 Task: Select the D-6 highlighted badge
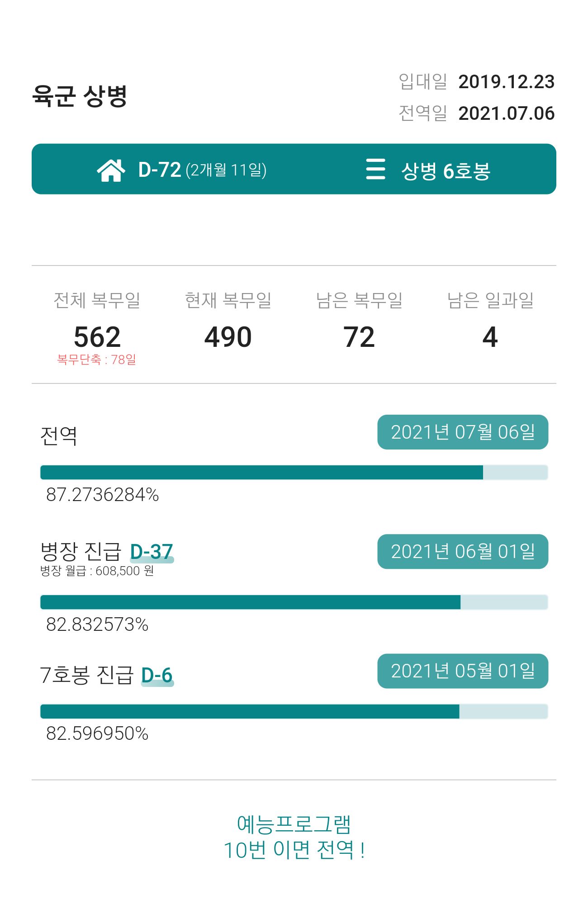click(157, 676)
